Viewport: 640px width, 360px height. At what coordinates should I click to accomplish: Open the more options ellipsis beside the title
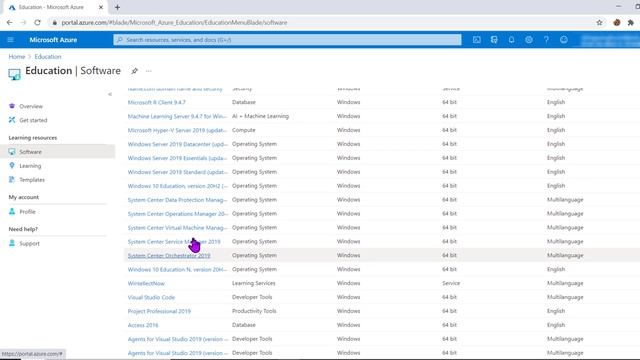coord(149,71)
